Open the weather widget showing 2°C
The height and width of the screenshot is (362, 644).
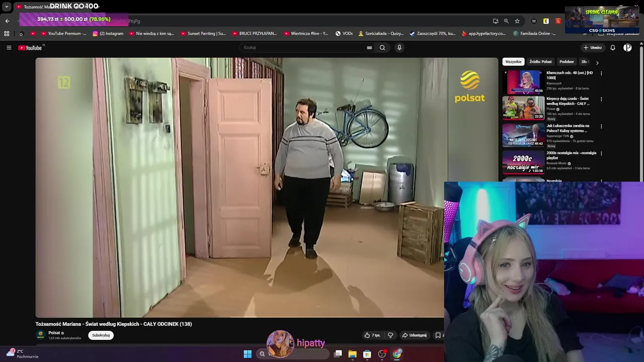pos(22,354)
